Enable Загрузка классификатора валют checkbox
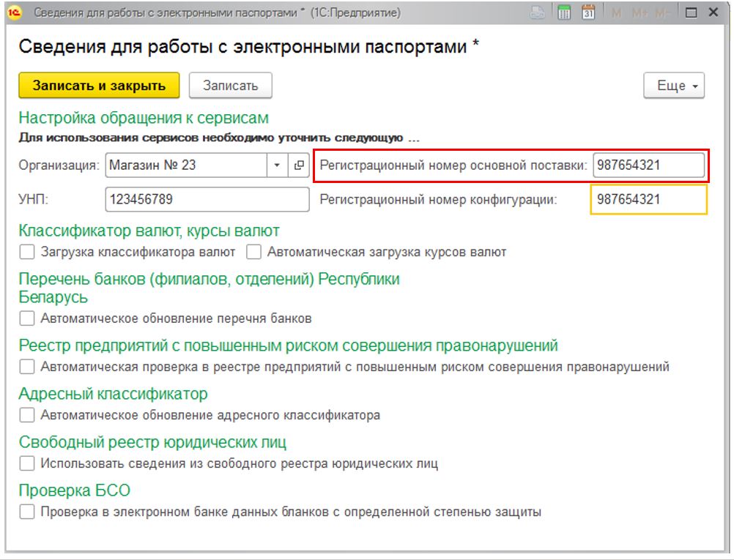Viewport: 734px width, 560px height. (x=27, y=253)
